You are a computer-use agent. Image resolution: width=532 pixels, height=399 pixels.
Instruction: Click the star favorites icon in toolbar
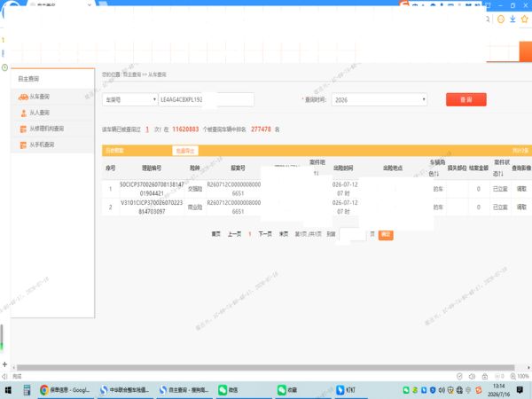[525, 19]
